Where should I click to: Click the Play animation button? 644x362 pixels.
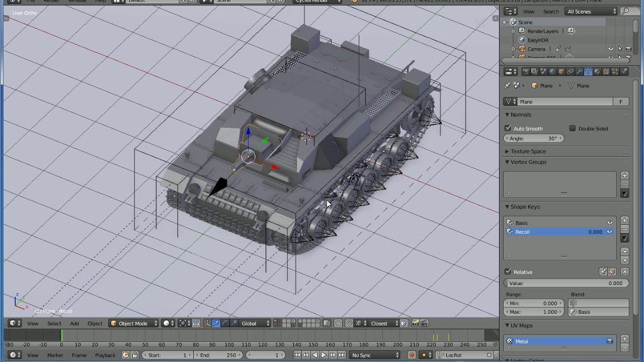324,355
